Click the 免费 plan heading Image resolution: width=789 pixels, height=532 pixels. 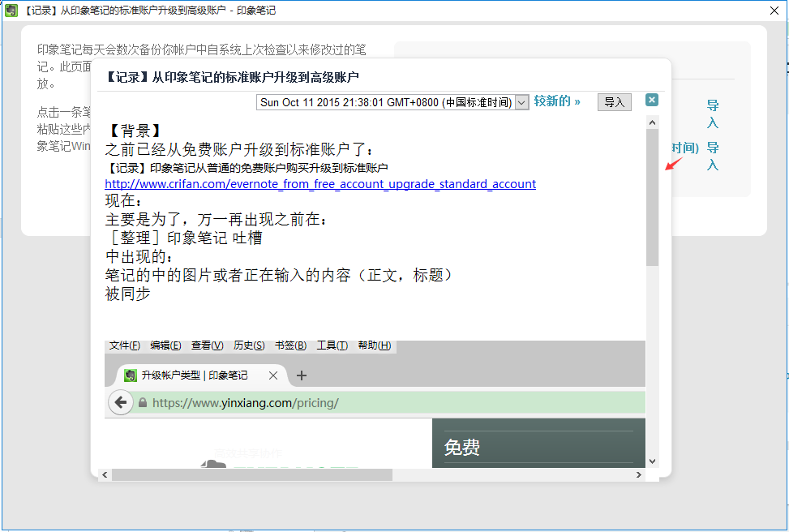[x=462, y=447]
